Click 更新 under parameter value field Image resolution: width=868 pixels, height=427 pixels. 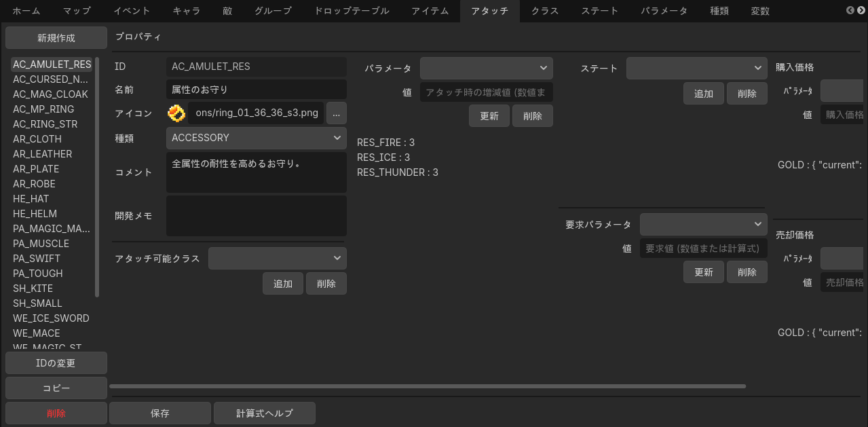(489, 116)
